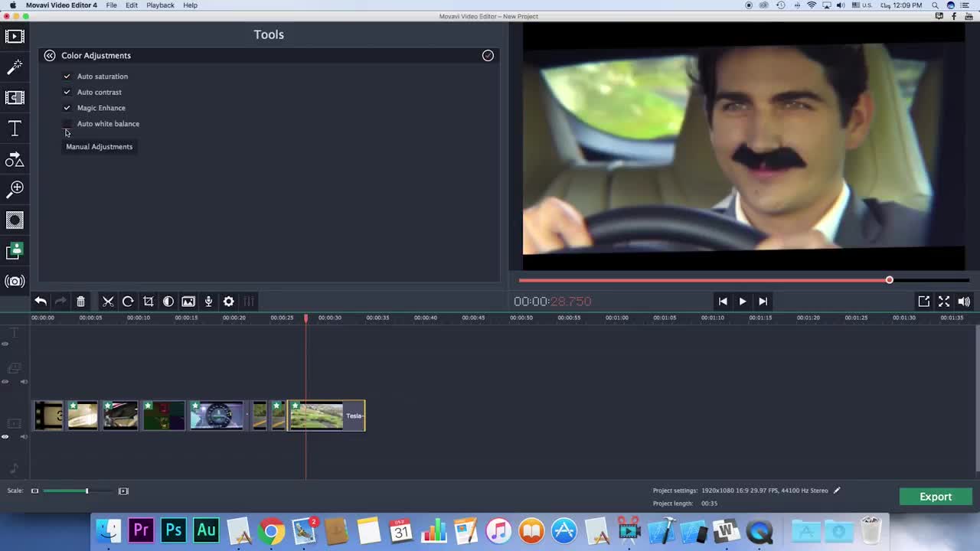
Task: Click the green Export button
Action: (936, 497)
